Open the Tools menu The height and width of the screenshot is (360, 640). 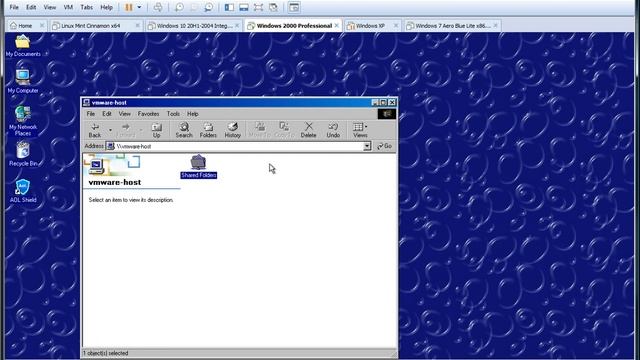tap(173, 114)
